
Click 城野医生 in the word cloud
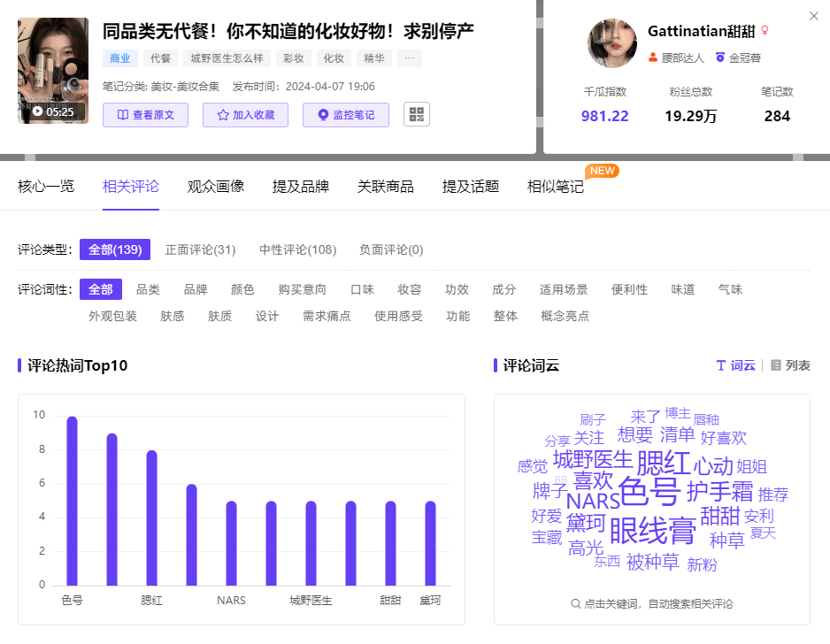point(593,459)
